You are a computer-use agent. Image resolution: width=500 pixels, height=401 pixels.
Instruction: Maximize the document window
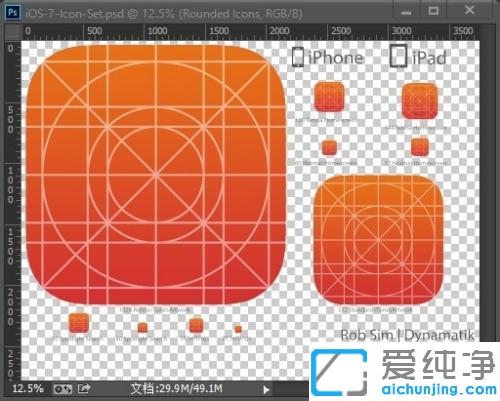[433, 11]
